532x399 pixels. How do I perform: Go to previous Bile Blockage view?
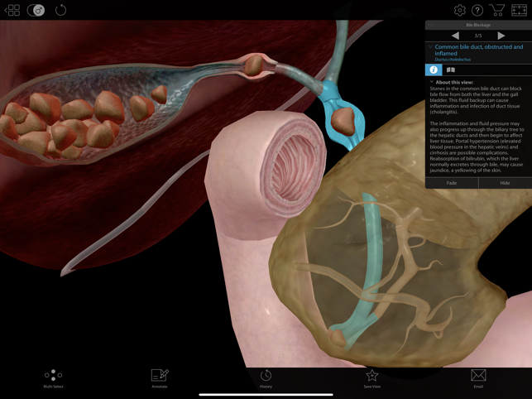point(455,36)
